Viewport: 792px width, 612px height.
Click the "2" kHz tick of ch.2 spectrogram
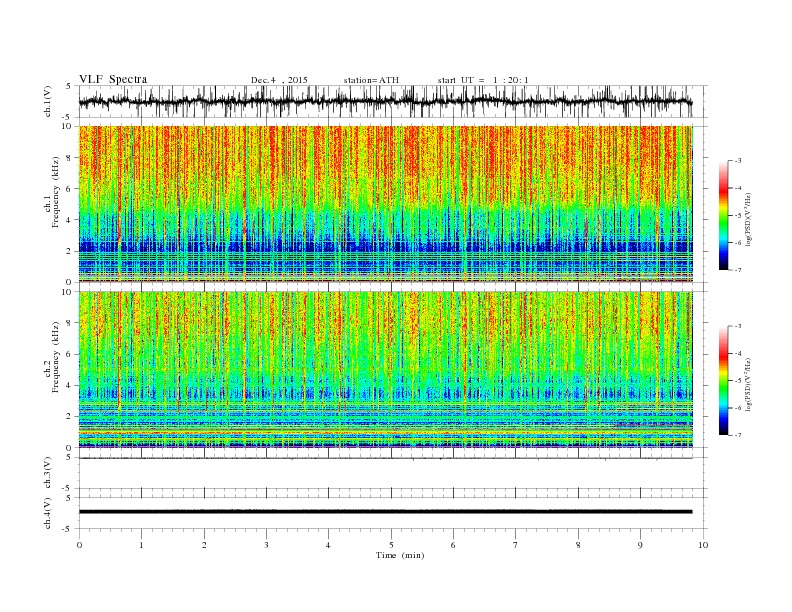click(70, 417)
